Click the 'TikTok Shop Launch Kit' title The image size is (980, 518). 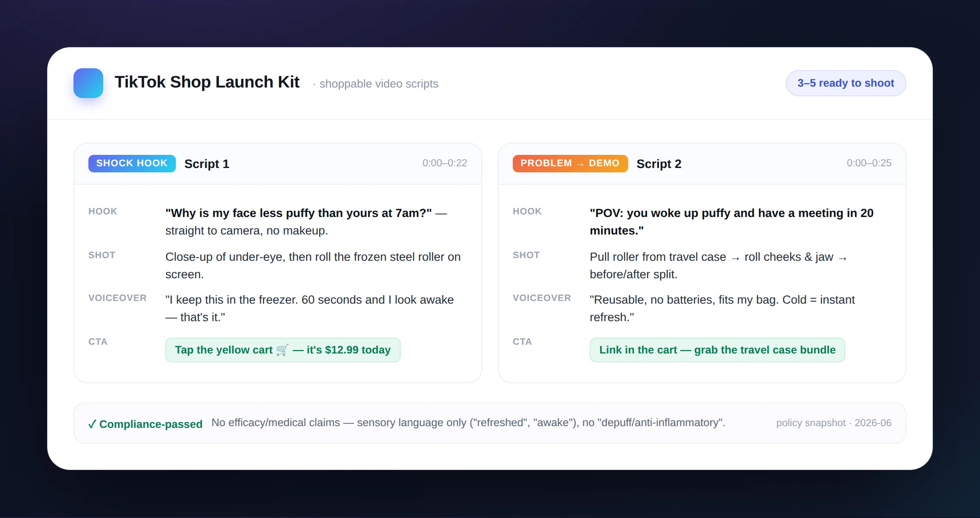[x=207, y=82]
